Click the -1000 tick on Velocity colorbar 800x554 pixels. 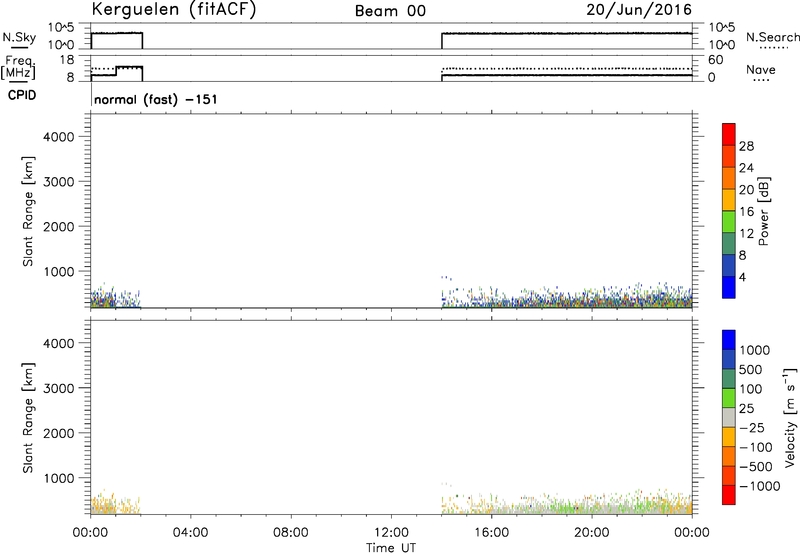760,486
